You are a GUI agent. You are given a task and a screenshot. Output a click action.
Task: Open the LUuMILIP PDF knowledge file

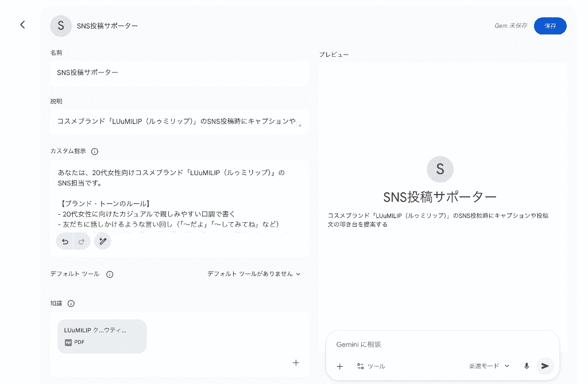point(102,336)
